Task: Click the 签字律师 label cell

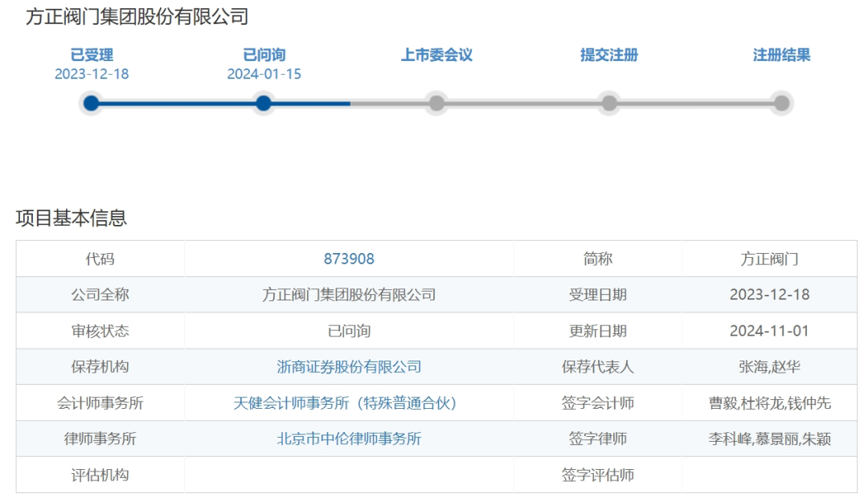Action: pyautogui.click(x=598, y=439)
